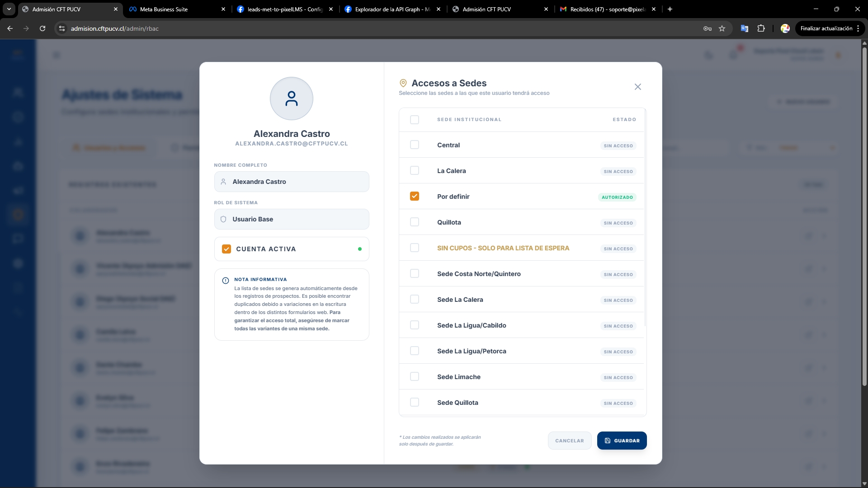Select the first Admisión CFT PUCV tab
868x488 pixels.
tap(70, 9)
